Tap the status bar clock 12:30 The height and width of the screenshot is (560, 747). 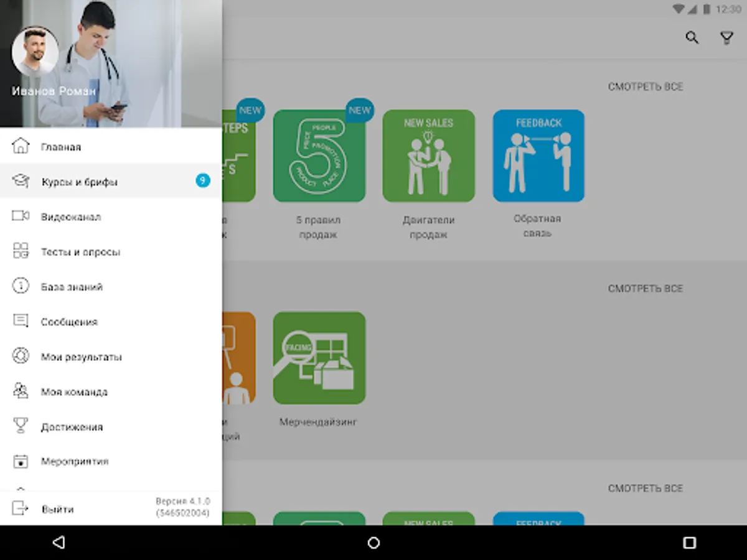(728, 10)
